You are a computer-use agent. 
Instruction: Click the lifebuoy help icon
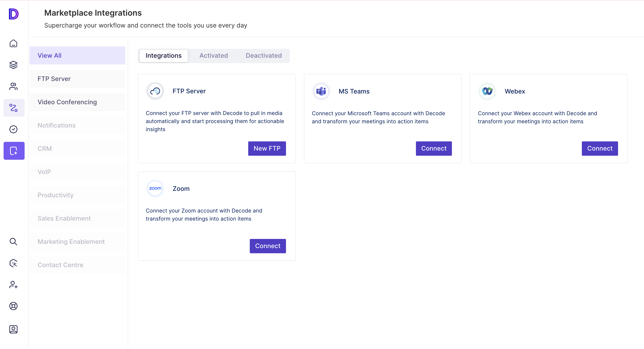tap(13, 306)
